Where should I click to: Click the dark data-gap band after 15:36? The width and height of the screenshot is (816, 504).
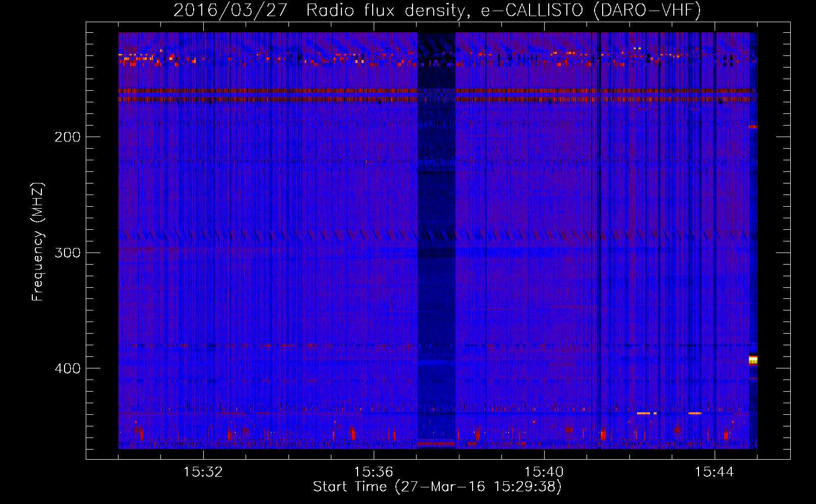pyautogui.click(x=436, y=240)
